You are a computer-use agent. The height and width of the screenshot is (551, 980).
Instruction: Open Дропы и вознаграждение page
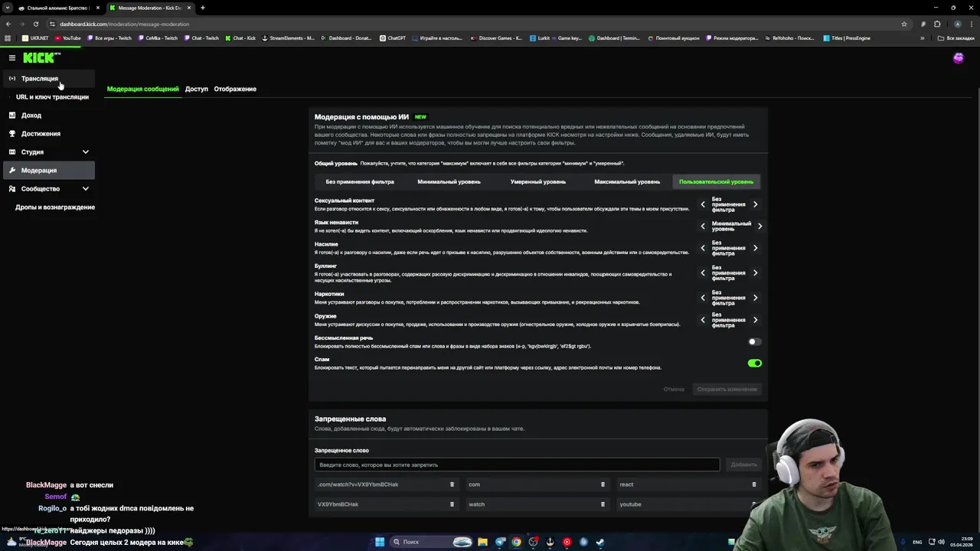[x=55, y=207]
